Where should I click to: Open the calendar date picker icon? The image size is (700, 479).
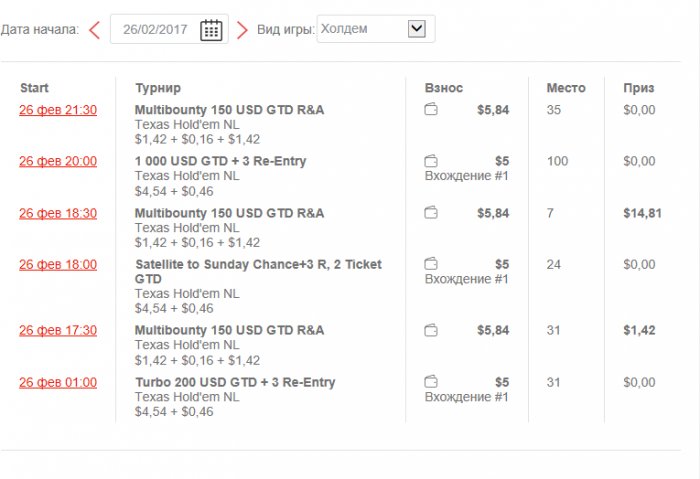(x=211, y=30)
